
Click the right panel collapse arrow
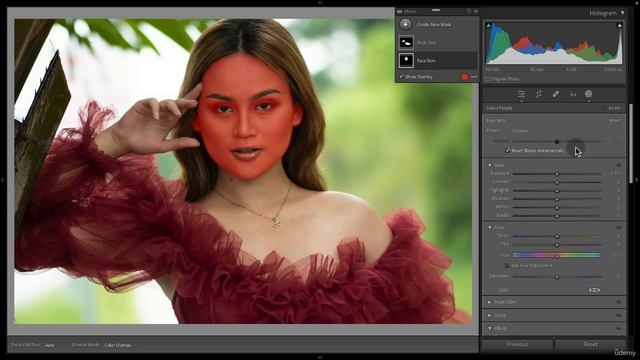(x=637, y=180)
